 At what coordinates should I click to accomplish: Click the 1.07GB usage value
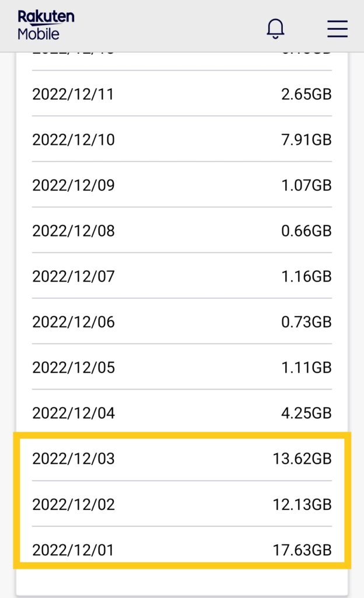point(306,185)
